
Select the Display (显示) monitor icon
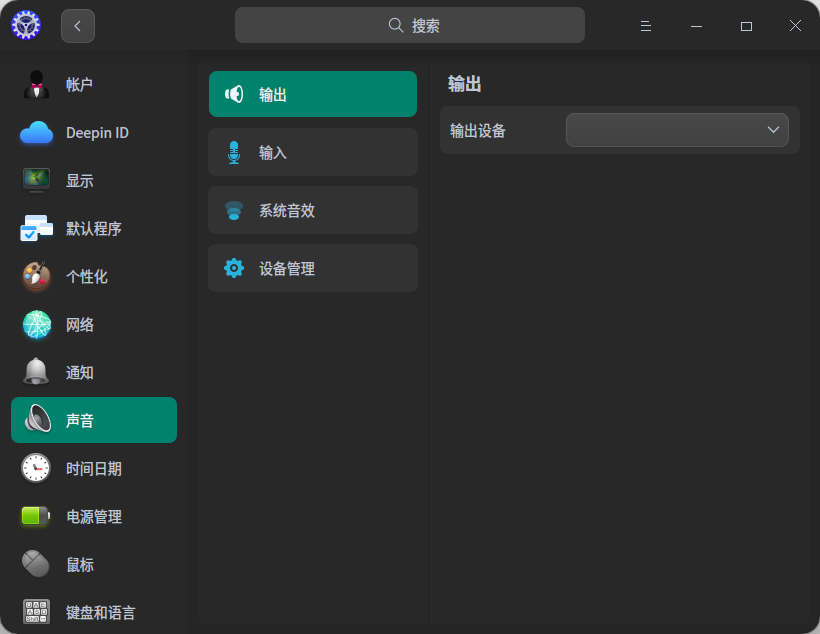(x=37, y=181)
